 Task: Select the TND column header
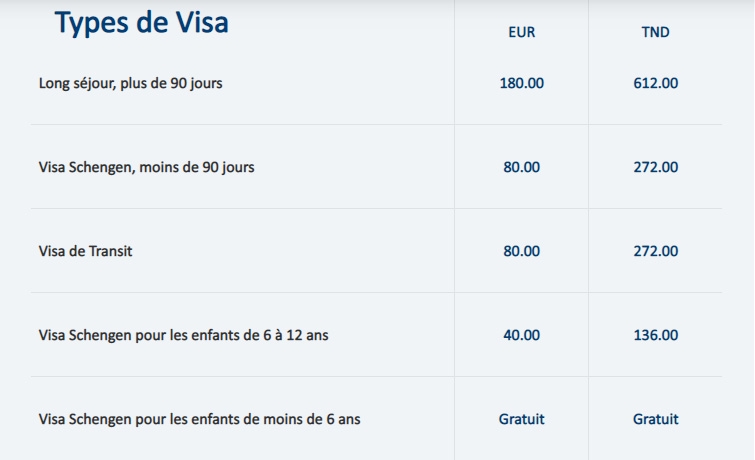point(655,32)
